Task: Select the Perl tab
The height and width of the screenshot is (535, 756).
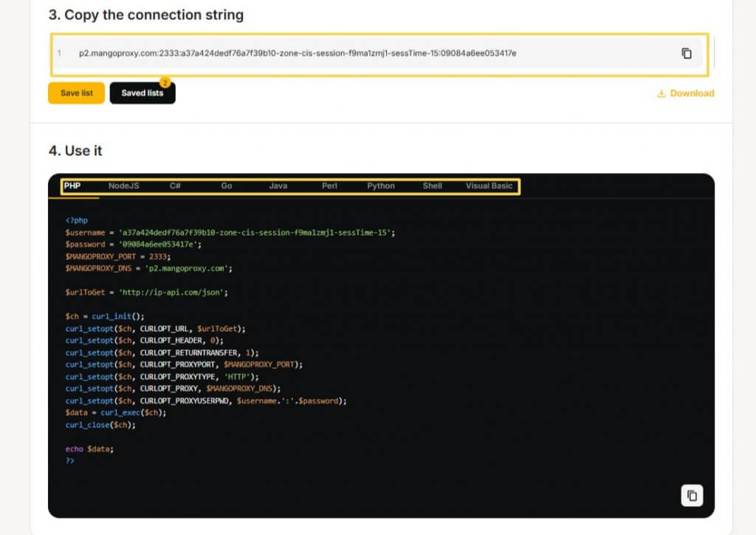Action: pyautogui.click(x=329, y=186)
